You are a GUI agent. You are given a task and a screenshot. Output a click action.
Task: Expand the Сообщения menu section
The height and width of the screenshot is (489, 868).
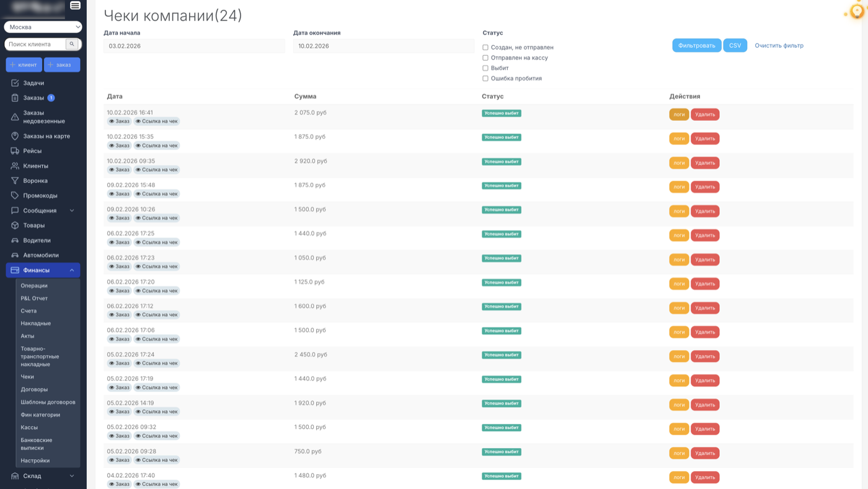point(71,211)
